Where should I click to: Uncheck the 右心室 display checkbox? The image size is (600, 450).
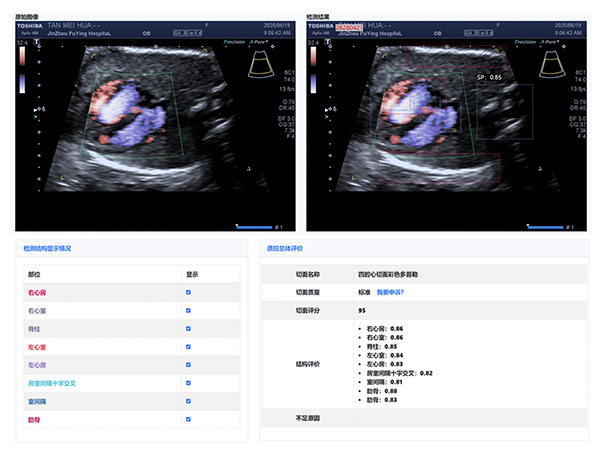pyautogui.click(x=188, y=311)
